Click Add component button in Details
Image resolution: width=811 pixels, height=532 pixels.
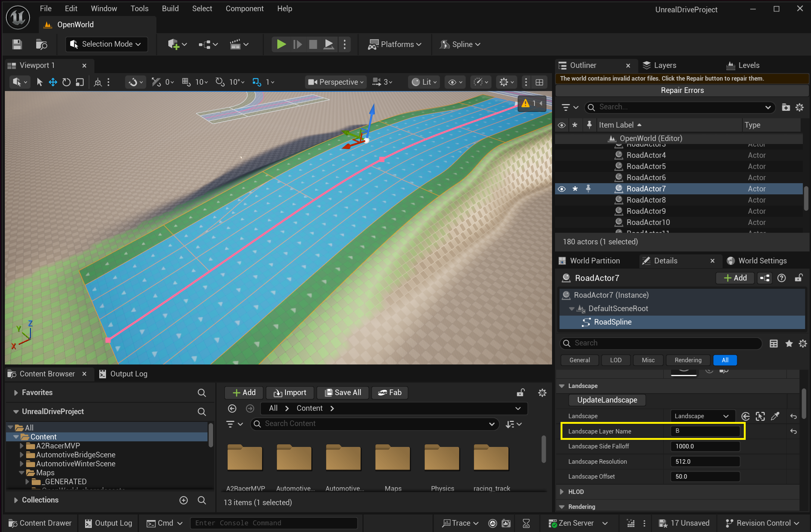point(735,278)
